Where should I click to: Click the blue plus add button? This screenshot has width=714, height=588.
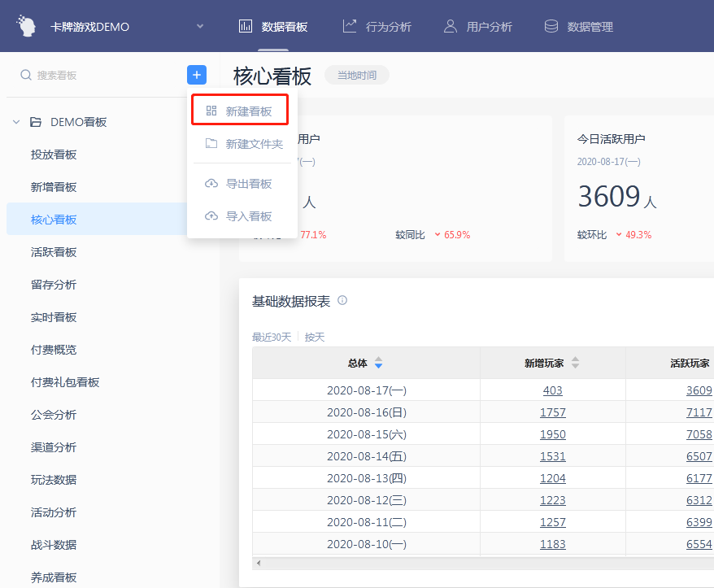(x=197, y=75)
